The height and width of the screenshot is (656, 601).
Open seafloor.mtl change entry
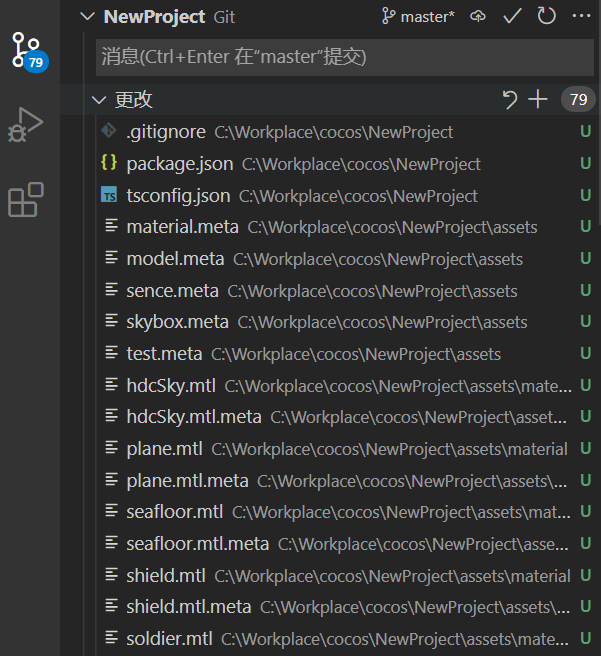point(347,512)
